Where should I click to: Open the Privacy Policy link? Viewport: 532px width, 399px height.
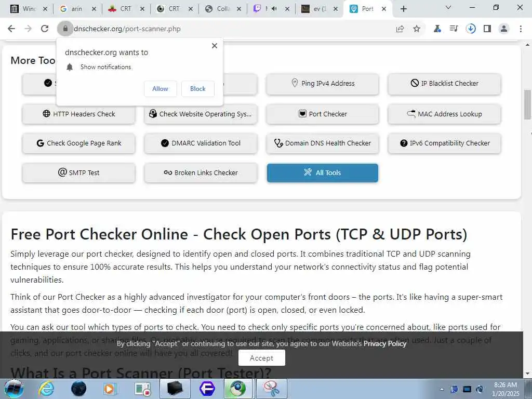coord(385,344)
